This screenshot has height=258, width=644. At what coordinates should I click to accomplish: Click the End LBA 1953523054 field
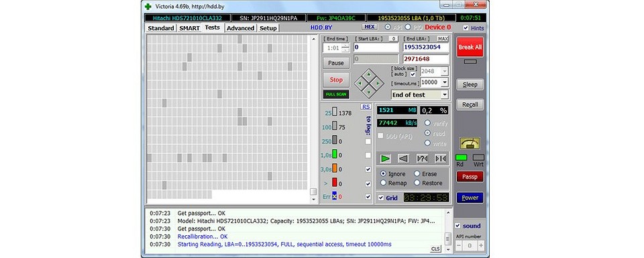(x=426, y=47)
